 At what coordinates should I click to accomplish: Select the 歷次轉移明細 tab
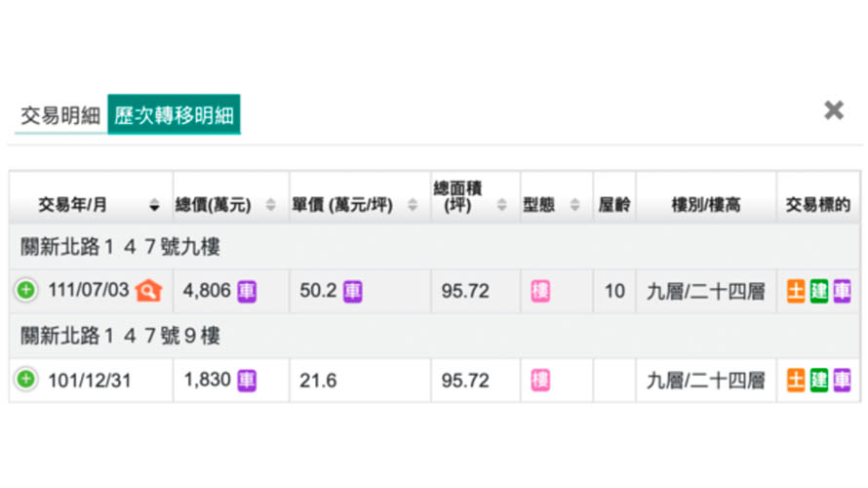(x=174, y=115)
